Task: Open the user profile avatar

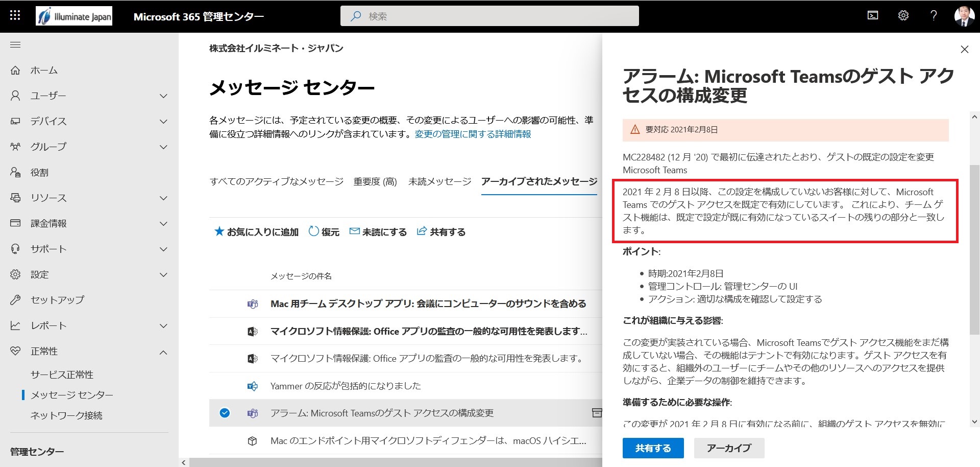Action: coord(964,16)
